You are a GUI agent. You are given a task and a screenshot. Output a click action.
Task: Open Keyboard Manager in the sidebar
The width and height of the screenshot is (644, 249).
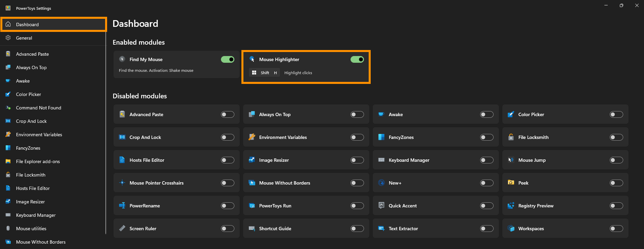[54, 215]
